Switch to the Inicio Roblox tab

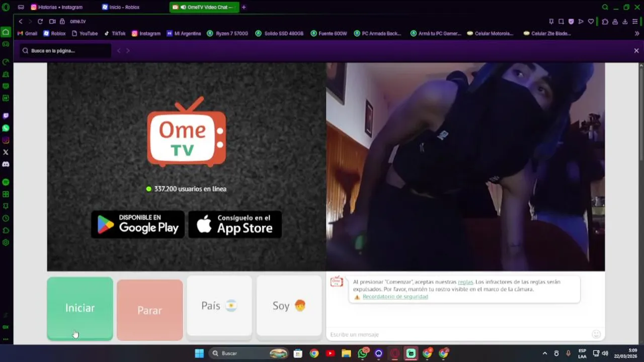click(124, 7)
